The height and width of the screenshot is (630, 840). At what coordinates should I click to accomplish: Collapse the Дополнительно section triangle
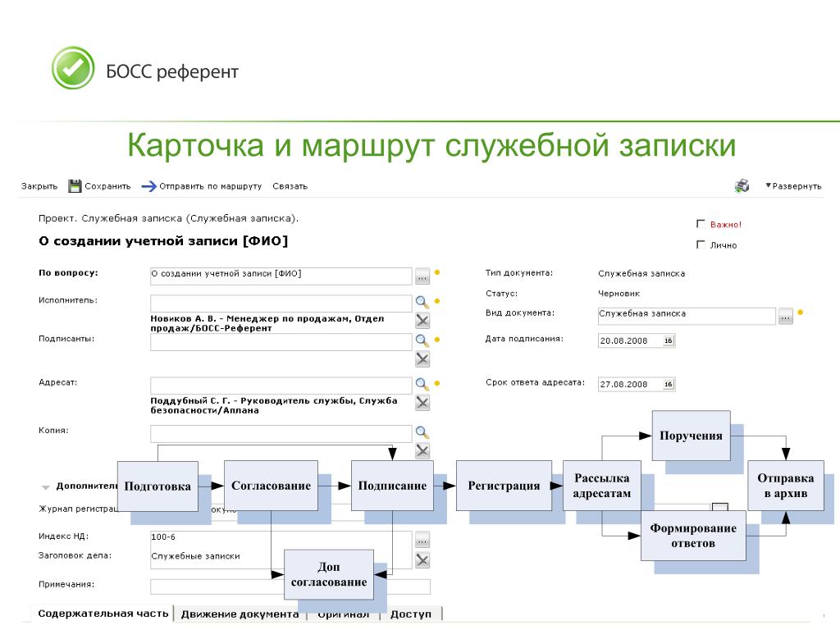tap(46, 487)
